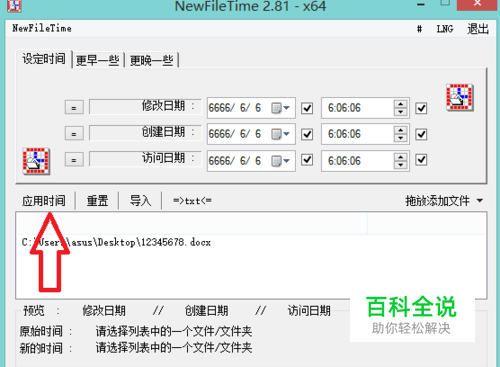Open calendar picker for 访问日期
This screenshot has width=500, height=367.
[x=280, y=161]
